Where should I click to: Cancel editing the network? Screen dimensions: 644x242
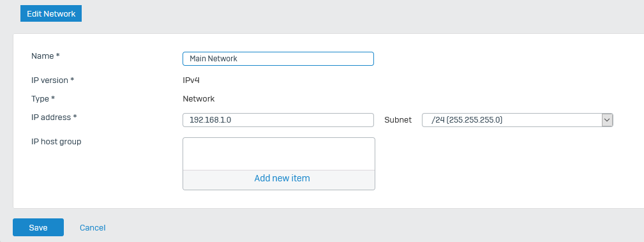point(93,227)
